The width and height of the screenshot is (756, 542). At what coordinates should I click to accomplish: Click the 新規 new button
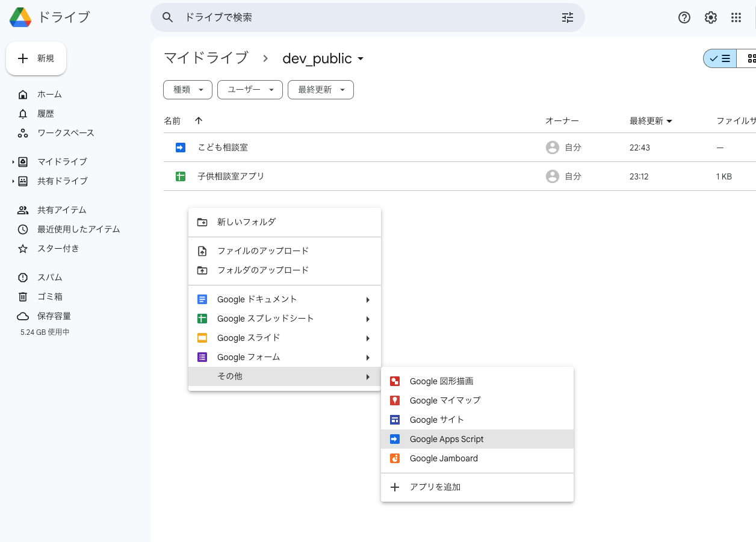36,58
